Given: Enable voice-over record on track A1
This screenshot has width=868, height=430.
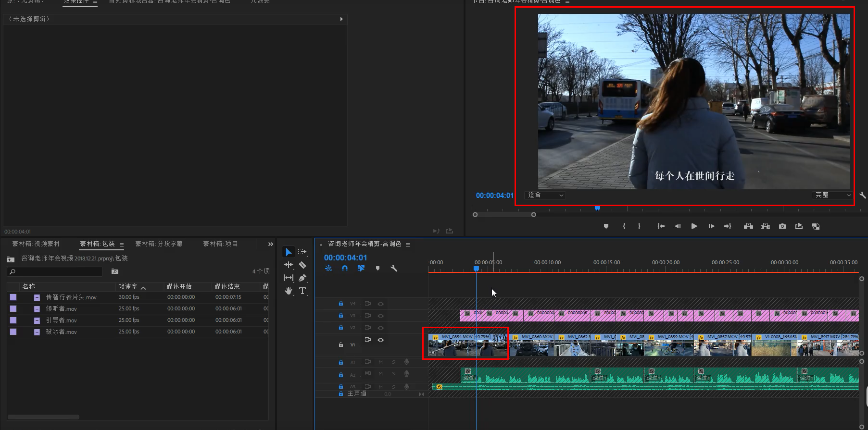Looking at the screenshot, I should [407, 362].
